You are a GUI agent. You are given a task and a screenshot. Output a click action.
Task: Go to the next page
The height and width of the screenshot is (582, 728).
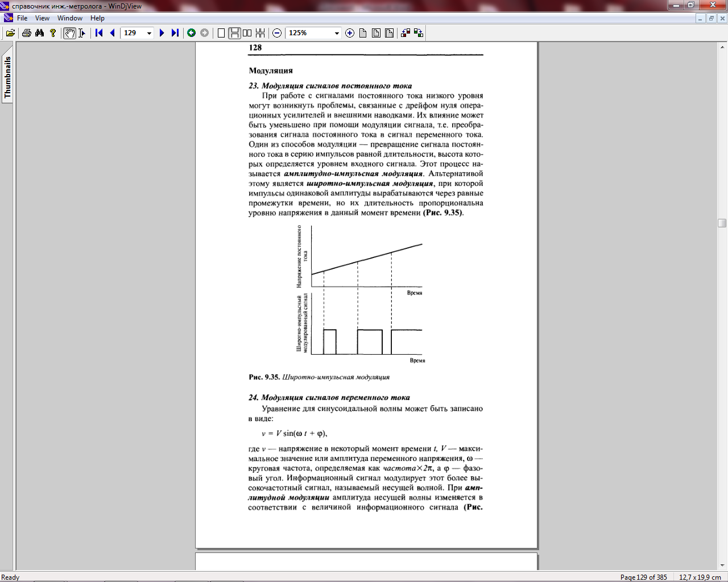coord(162,33)
